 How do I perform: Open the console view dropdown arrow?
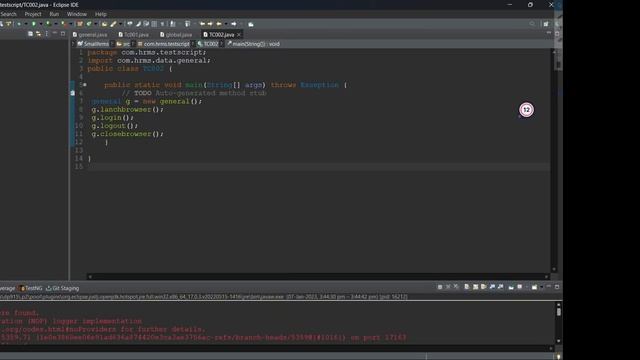(x=541, y=287)
